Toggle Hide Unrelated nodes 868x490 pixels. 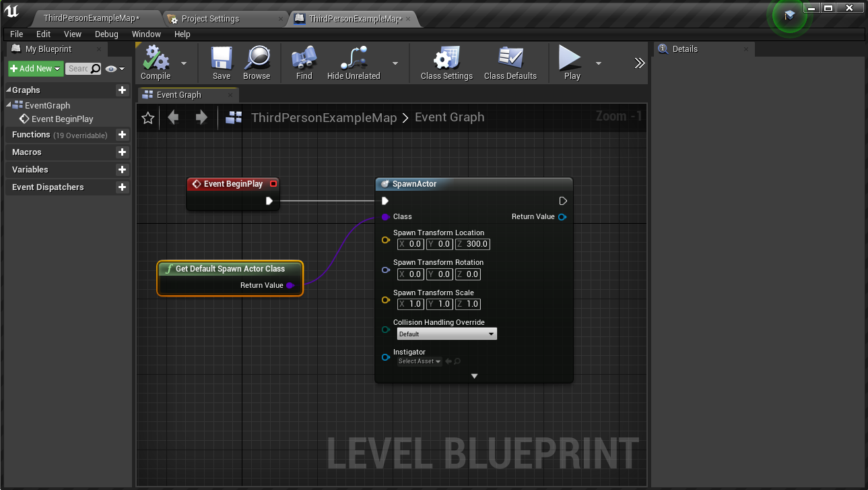pyautogui.click(x=354, y=63)
